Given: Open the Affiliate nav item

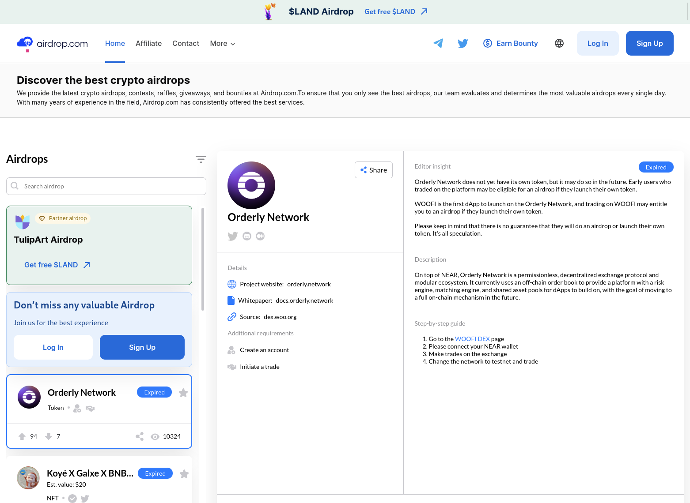Looking at the screenshot, I should coord(149,43).
